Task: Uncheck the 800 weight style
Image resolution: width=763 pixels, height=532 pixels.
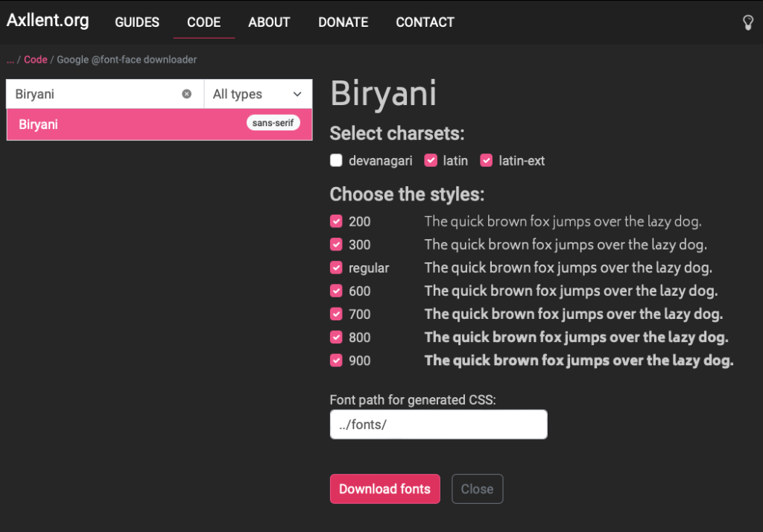Action: 336,338
